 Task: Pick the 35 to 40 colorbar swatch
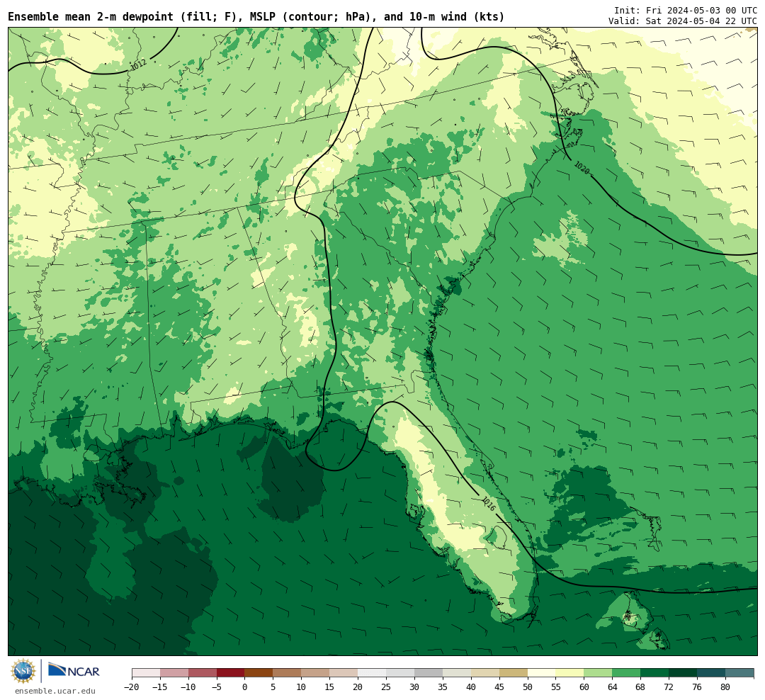[x=457, y=673]
